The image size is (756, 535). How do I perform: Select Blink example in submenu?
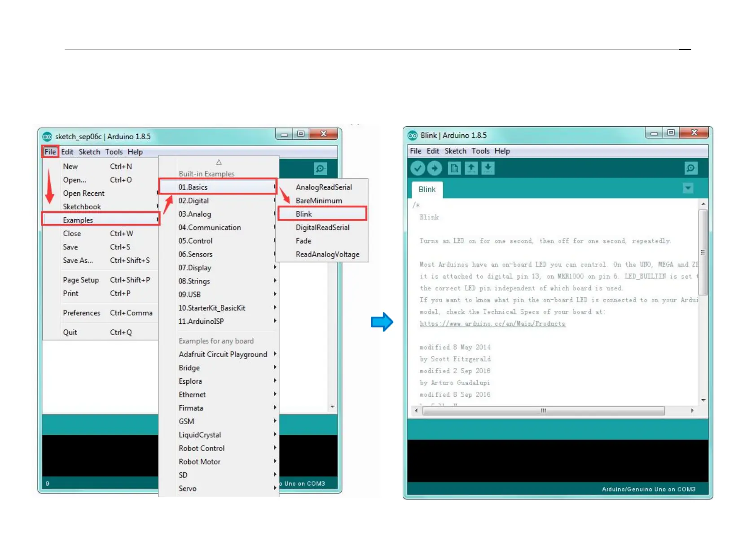322,214
